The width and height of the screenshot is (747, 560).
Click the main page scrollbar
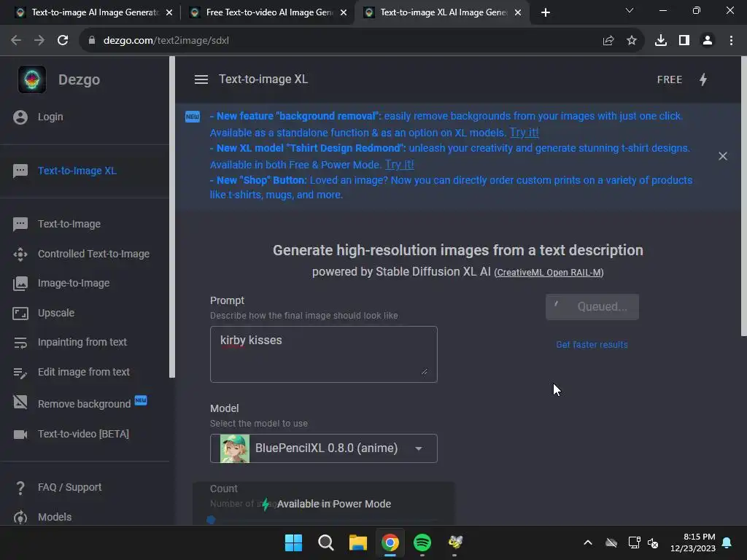pyautogui.click(x=744, y=196)
